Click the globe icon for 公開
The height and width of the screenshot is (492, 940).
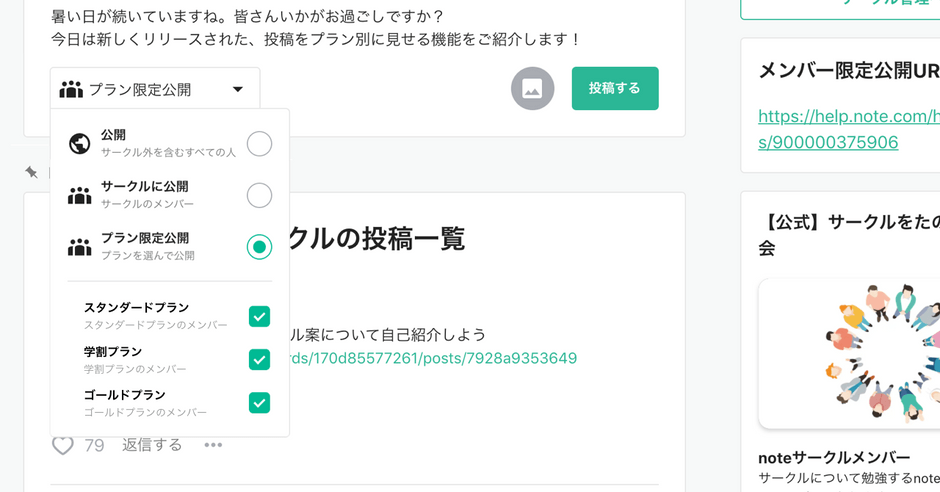coord(79,144)
